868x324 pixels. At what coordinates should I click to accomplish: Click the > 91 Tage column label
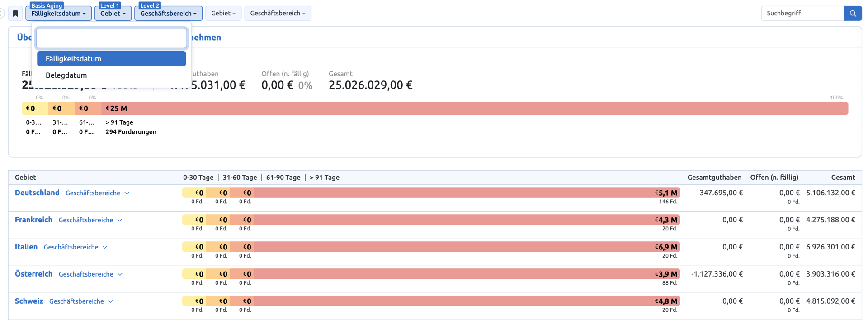[x=325, y=178]
